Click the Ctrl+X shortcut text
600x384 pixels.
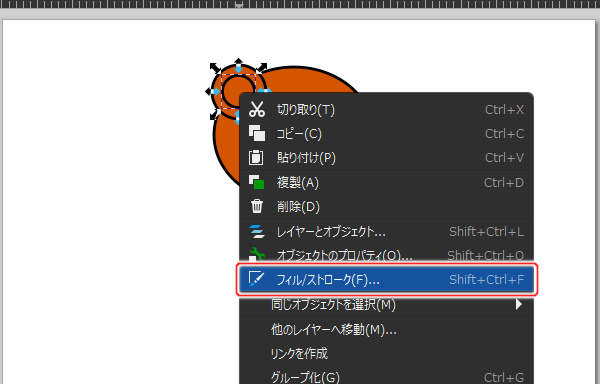tap(504, 110)
